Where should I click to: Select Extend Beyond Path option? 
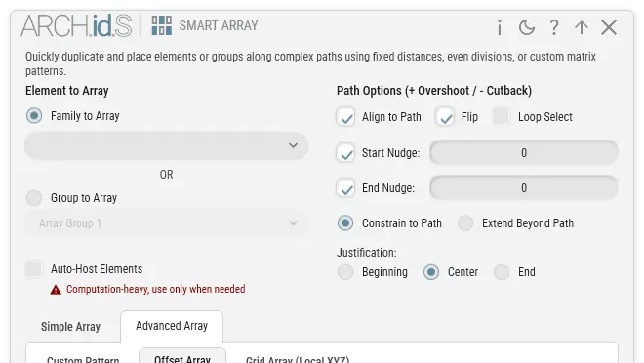pyautogui.click(x=465, y=223)
